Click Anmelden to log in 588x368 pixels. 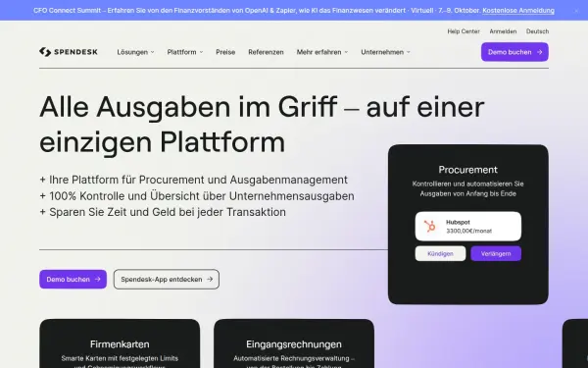click(x=503, y=31)
